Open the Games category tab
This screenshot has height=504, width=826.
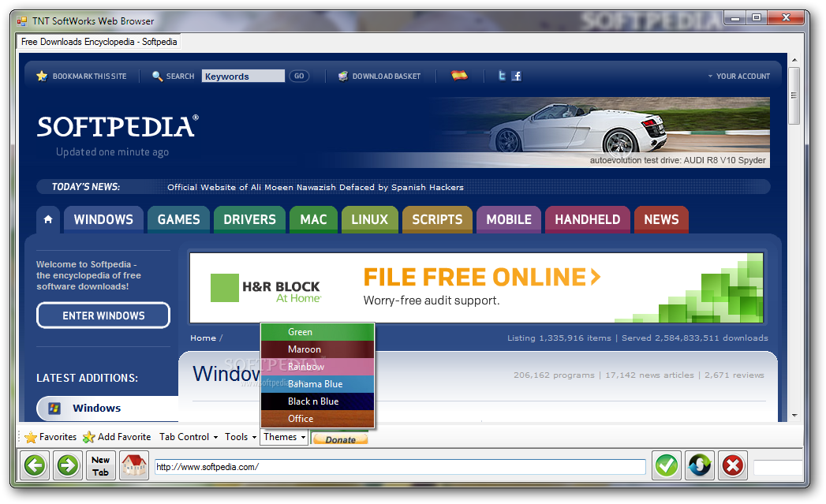(x=178, y=219)
